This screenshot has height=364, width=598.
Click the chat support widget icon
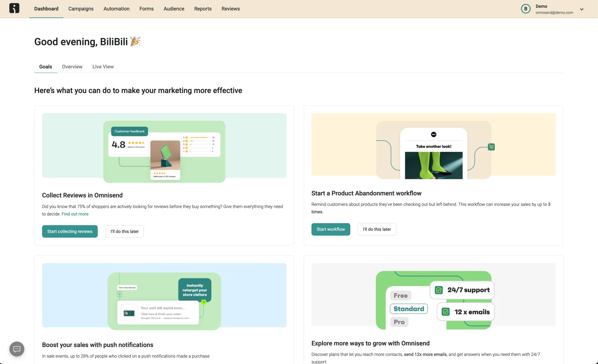coord(17,349)
